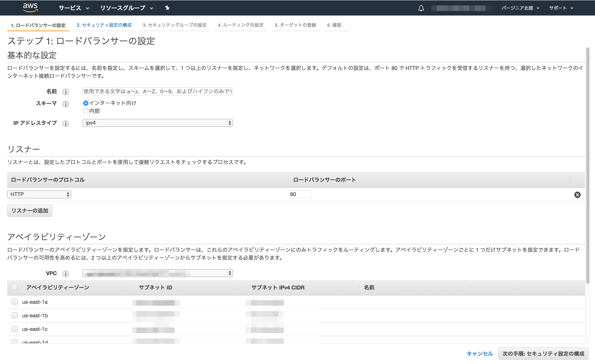595x364 pixels.
Task: Go to 2. セキュリティ設定の構成 step
Action: [x=104, y=25]
